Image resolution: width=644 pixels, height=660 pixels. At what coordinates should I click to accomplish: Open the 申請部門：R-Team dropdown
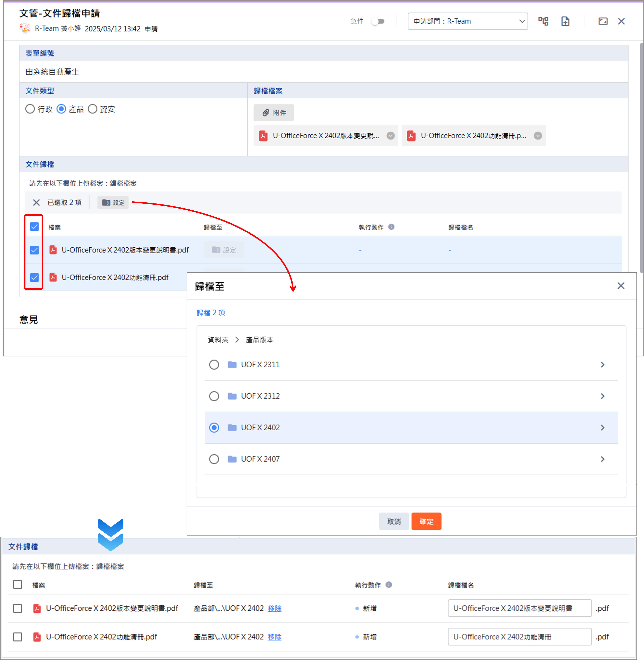click(x=467, y=21)
